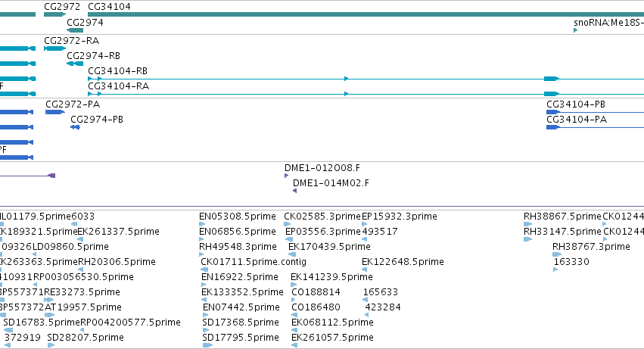Image resolution: width=644 pixels, height=349 pixels.
Task: Click the EN05308.5prime EST label
Action: click(238, 217)
